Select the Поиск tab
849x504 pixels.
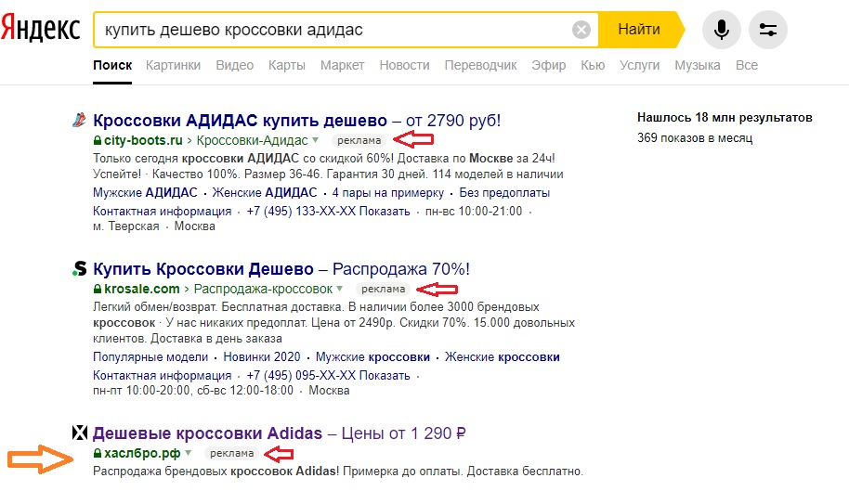coord(112,65)
